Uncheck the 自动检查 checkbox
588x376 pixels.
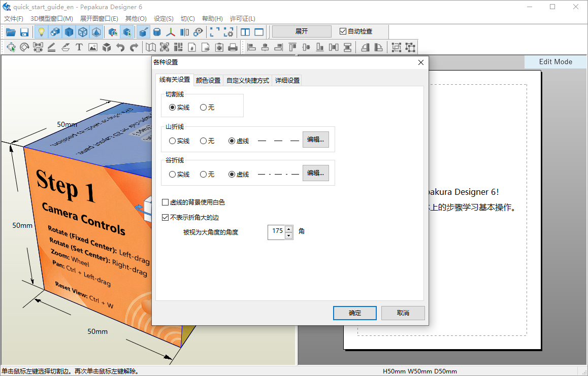pos(342,31)
